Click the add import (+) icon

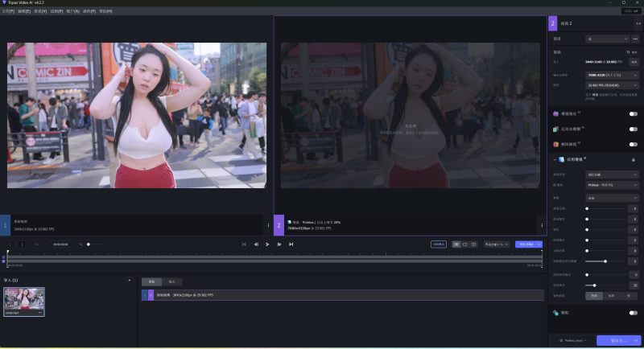click(129, 280)
